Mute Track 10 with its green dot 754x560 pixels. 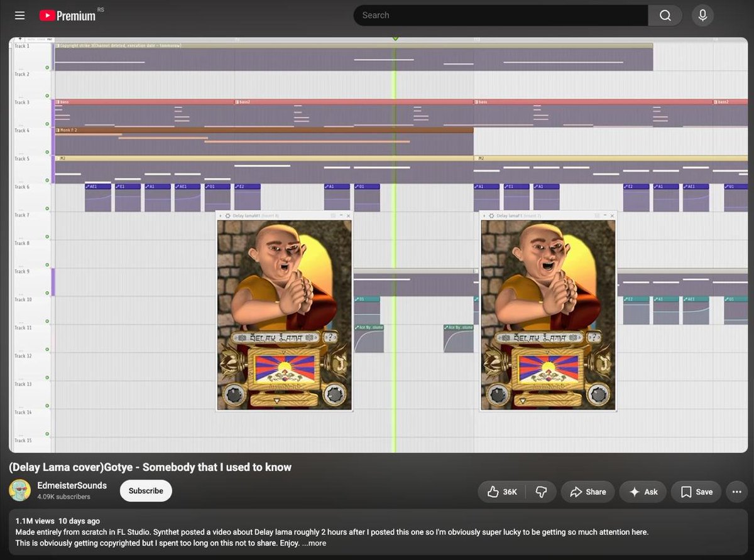click(47, 321)
